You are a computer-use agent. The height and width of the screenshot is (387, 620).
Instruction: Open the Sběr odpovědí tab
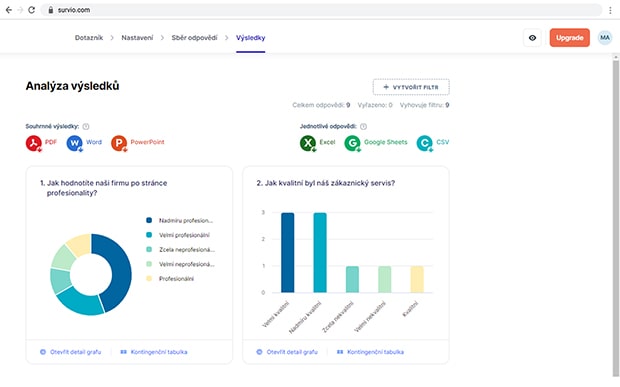point(195,38)
